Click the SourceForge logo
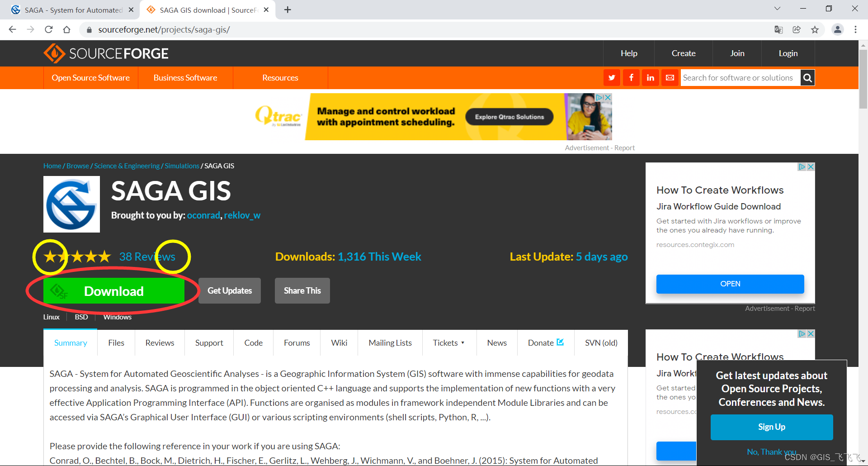Screen dimensions: 868x466 point(106,53)
